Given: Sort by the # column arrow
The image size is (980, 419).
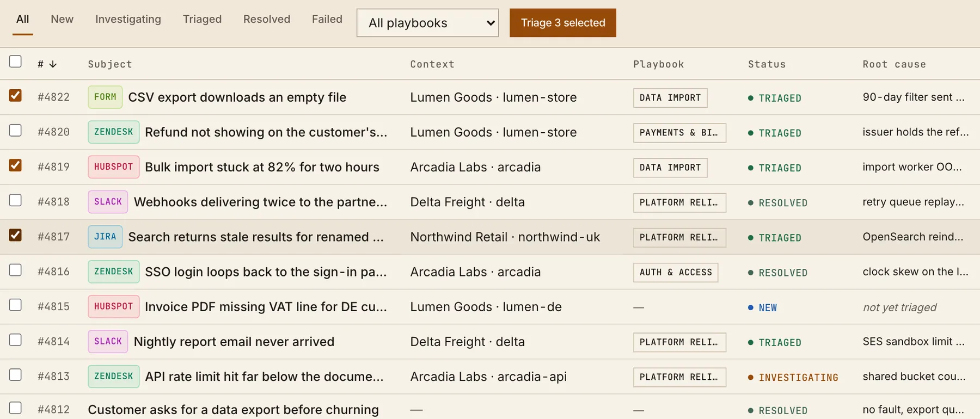Looking at the screenshot, I should pos(53,64).
